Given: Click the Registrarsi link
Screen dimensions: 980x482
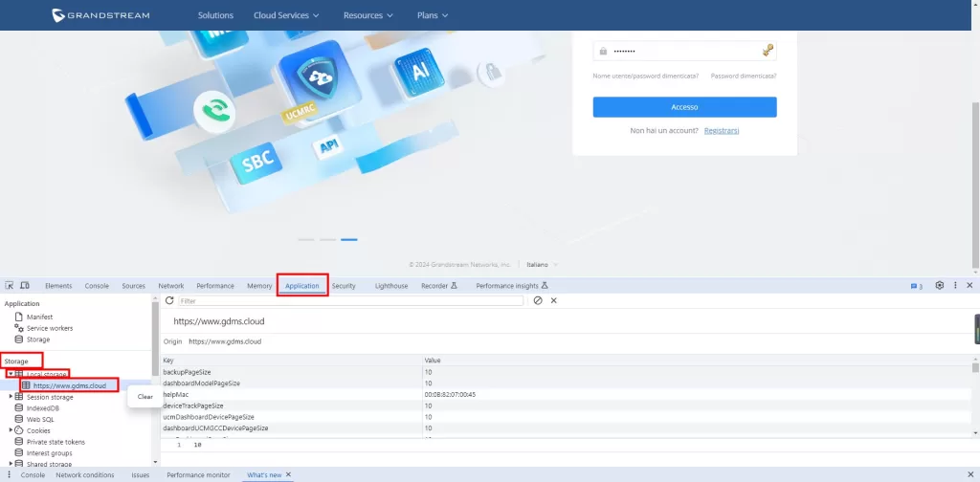Looking at the screenshot, I should (722, 130).
